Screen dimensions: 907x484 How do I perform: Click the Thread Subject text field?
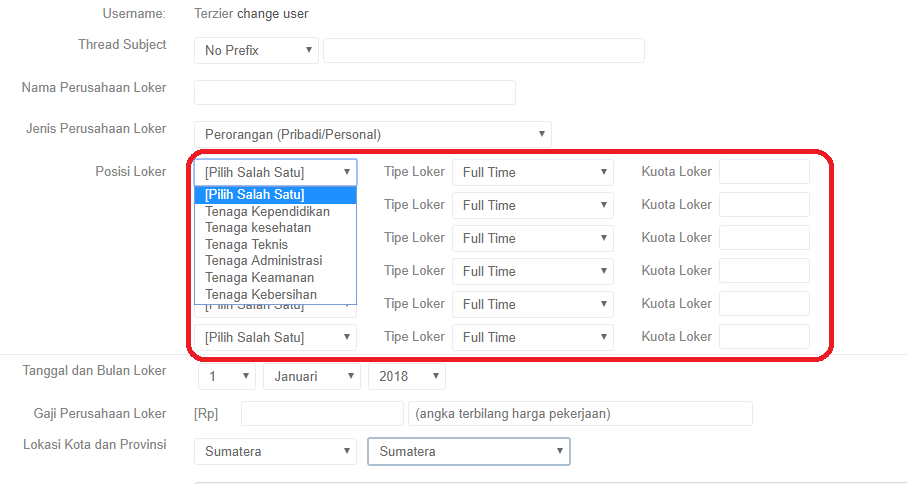tap(483, 50)
